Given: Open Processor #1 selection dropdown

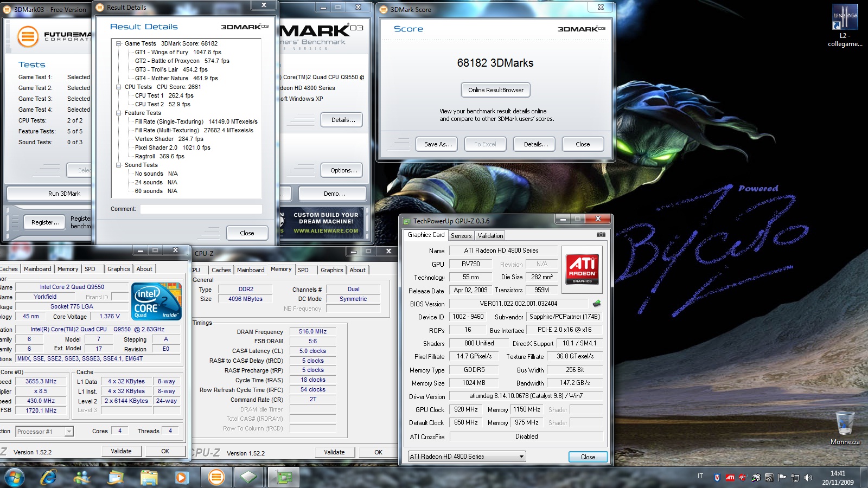Looking at the screenshot, I should tap(44, 432).
